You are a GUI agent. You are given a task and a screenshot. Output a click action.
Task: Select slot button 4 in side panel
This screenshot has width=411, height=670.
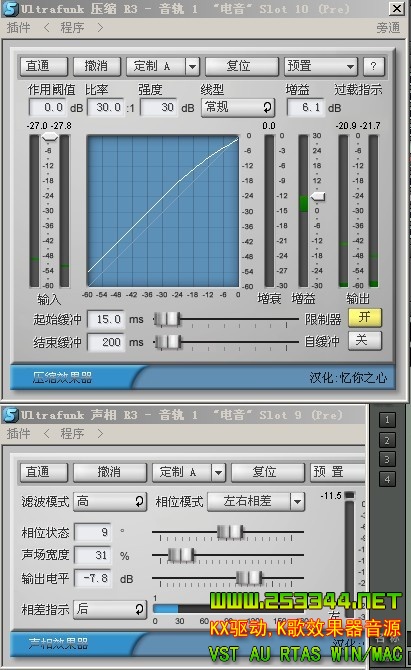(x=387, y=479)
